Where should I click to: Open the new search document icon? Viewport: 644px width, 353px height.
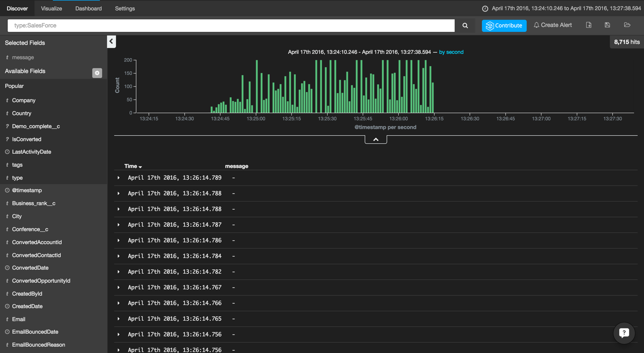(589, 25)
